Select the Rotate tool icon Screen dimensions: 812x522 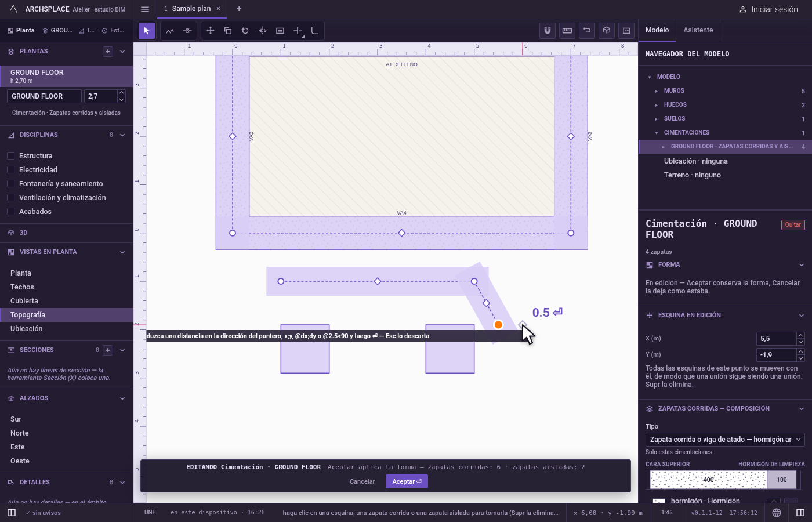(245, 31)
